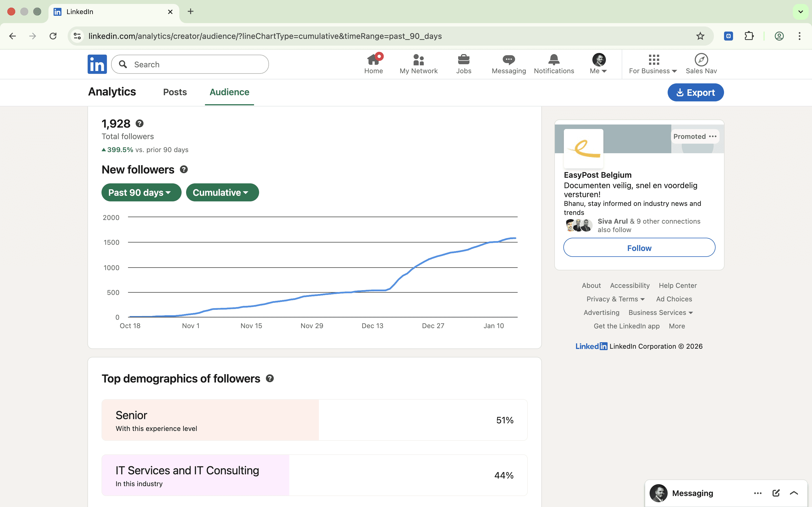Open the Past 90 days dropdown
This screenshot has height=507, width=812.
coord(141,192)
